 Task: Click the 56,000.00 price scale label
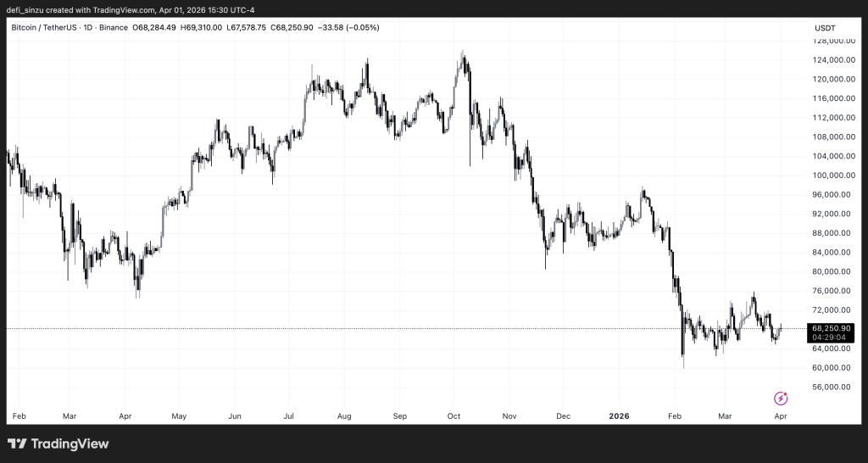click(831, 387)
